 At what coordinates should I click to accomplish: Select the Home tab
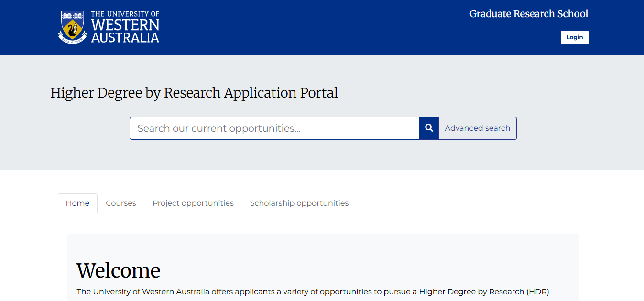click(77, 203)
